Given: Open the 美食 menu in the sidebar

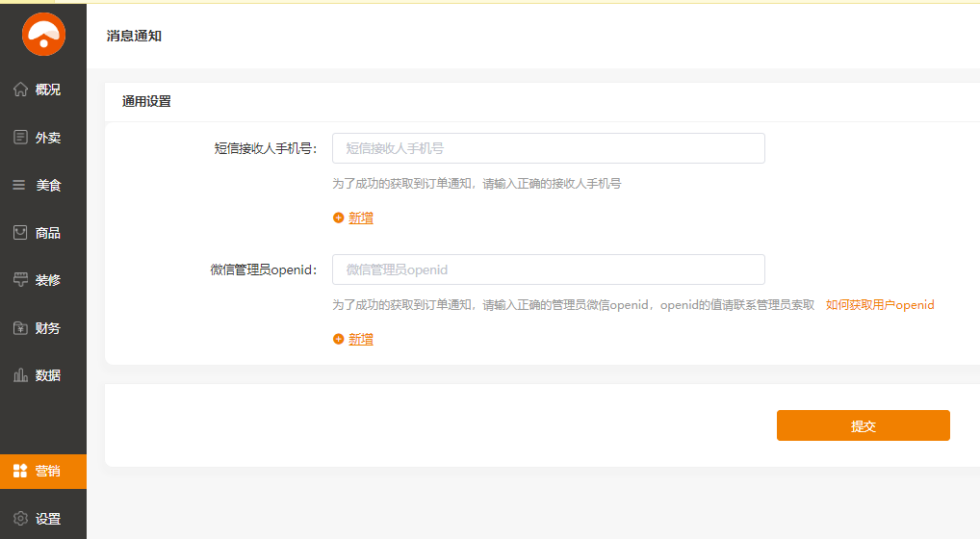Looking at the screenshot, I should tap(43, 185).
